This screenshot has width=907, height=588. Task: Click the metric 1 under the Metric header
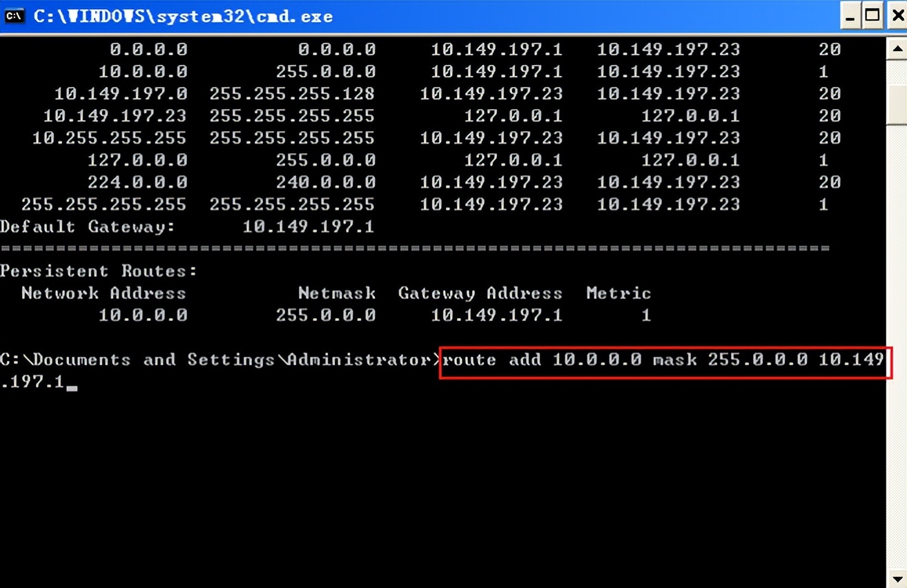[x=646, y=315]
